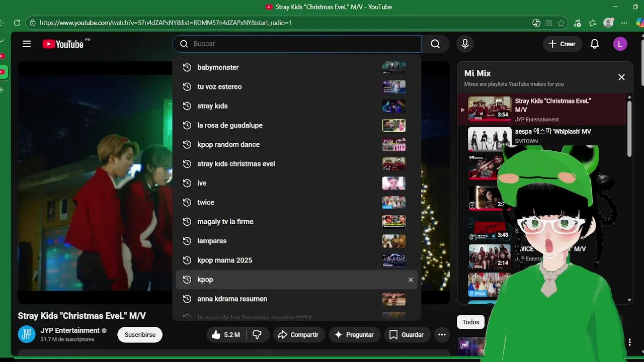Open the Copilot icon in the browser toolbar
Screen dimensions: 644x362
point(640,23)
